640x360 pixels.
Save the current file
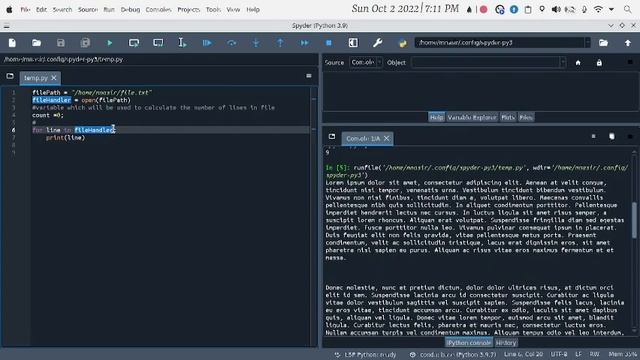click(x=60, y=43)
